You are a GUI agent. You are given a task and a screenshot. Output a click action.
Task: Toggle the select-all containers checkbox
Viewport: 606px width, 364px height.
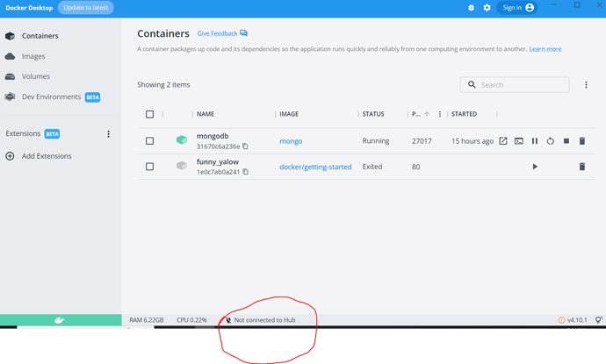click(x=149, y=114)
